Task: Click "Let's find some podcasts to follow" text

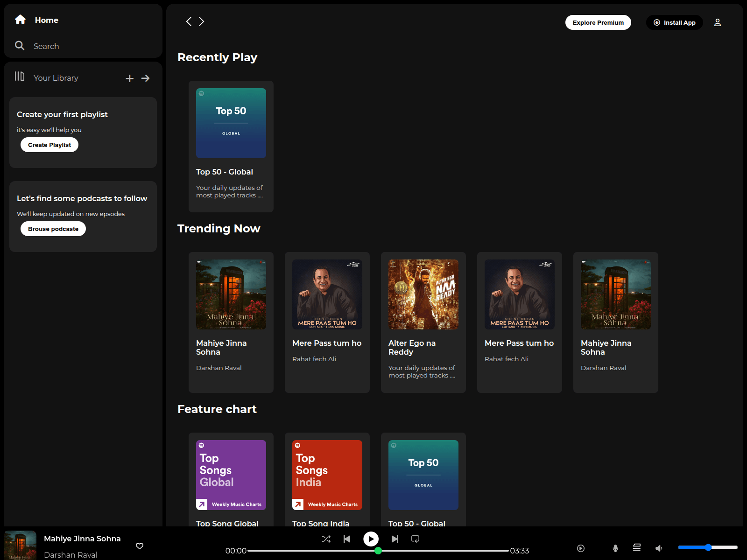Action: (x=82, y=198)
